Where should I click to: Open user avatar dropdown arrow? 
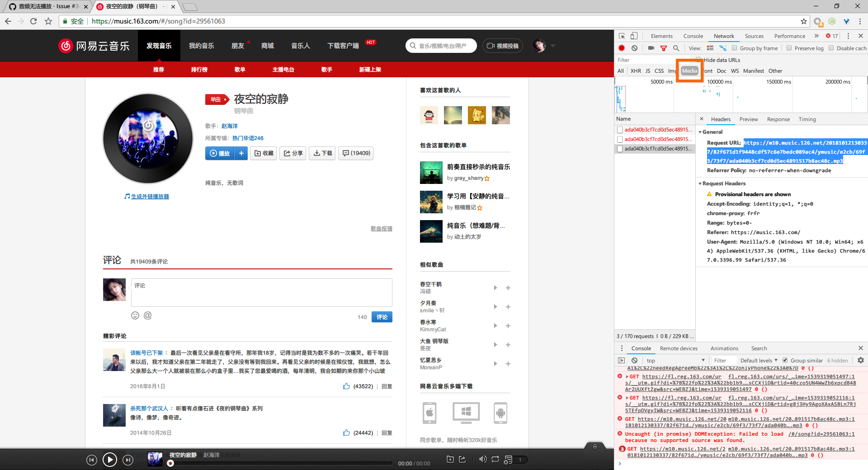(552, 46)
